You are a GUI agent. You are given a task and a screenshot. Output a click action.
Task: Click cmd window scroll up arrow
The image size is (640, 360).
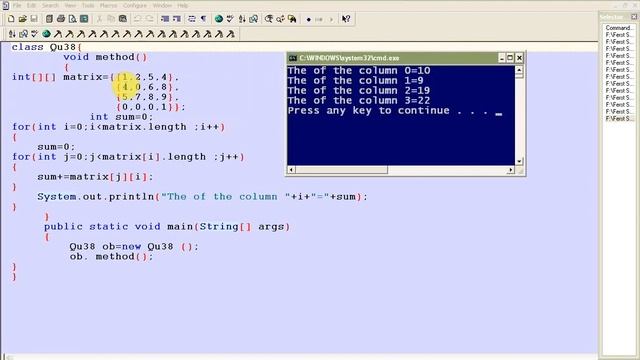tap(519, 70)
